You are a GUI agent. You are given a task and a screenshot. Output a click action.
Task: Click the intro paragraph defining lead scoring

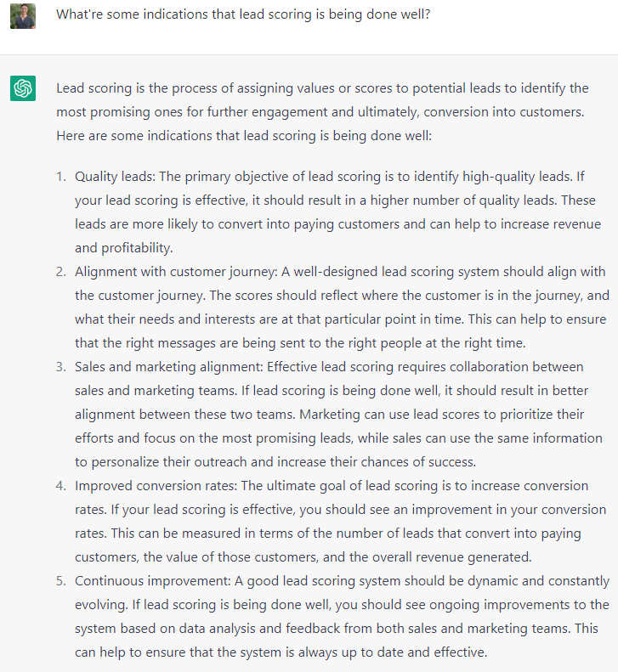(x=322, y=112)
